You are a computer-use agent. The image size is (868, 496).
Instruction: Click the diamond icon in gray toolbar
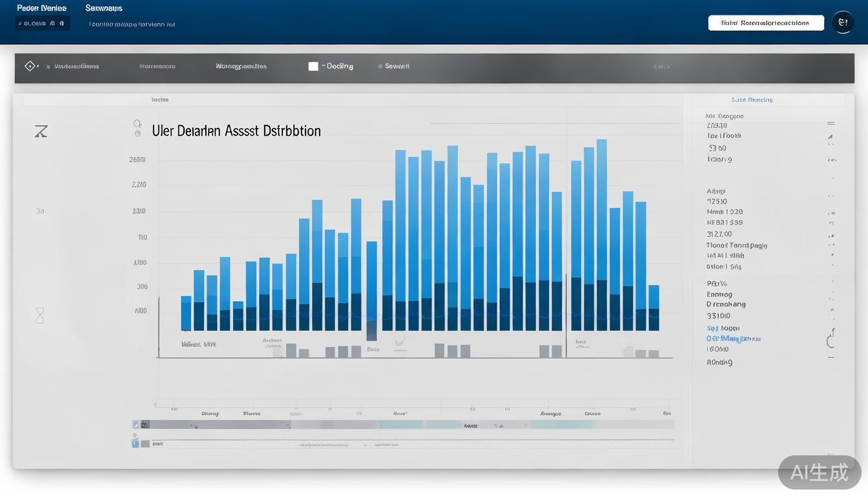click(x=29, y=66)
